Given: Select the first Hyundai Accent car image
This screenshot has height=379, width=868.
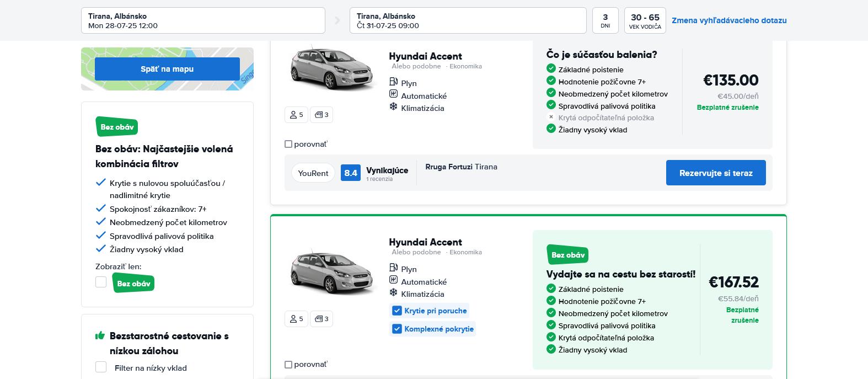Looking at the screenshot, I should coord(330,68).
